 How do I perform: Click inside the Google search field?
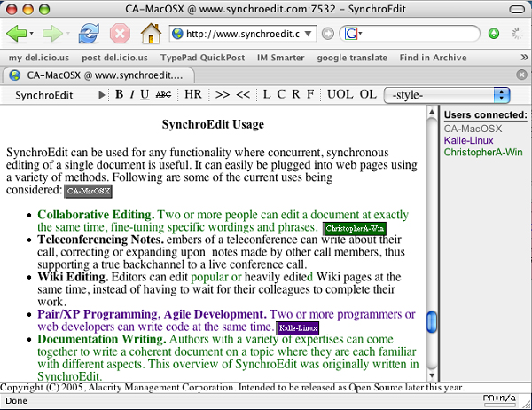tap(419, 34)
